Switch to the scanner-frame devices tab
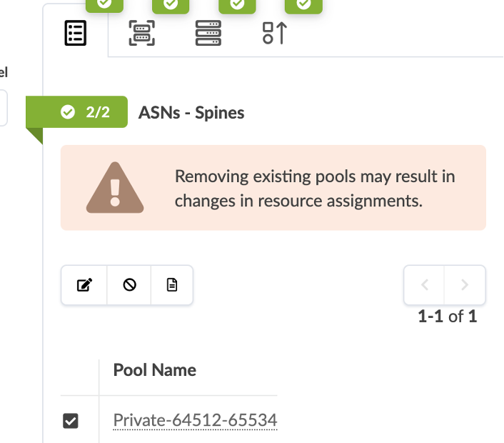504x443 pixels. (x=141, y=34)
